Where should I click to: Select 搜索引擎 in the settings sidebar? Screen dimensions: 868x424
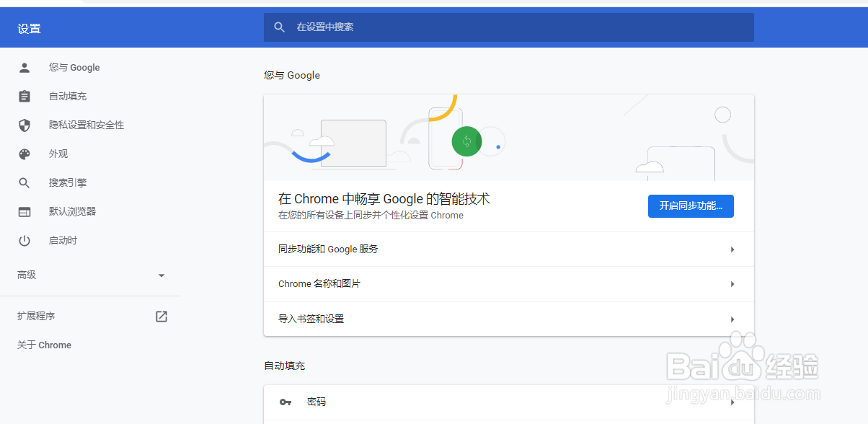click(68, 183)
